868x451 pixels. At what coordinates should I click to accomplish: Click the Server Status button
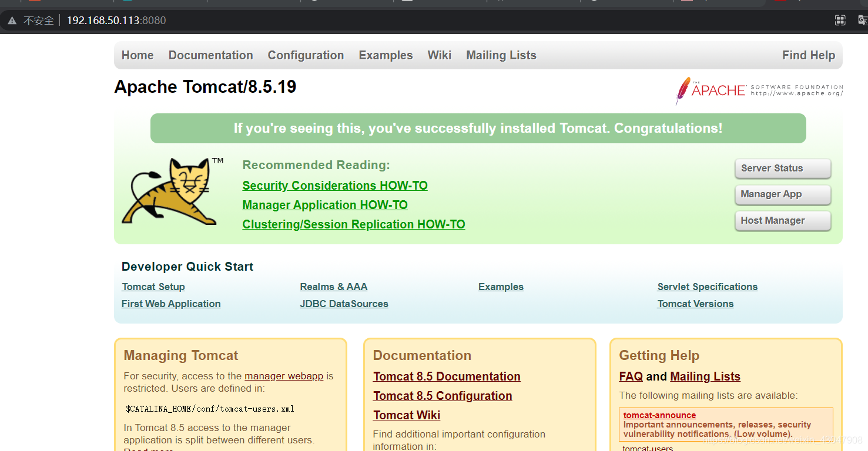click(x=783, y=169)
